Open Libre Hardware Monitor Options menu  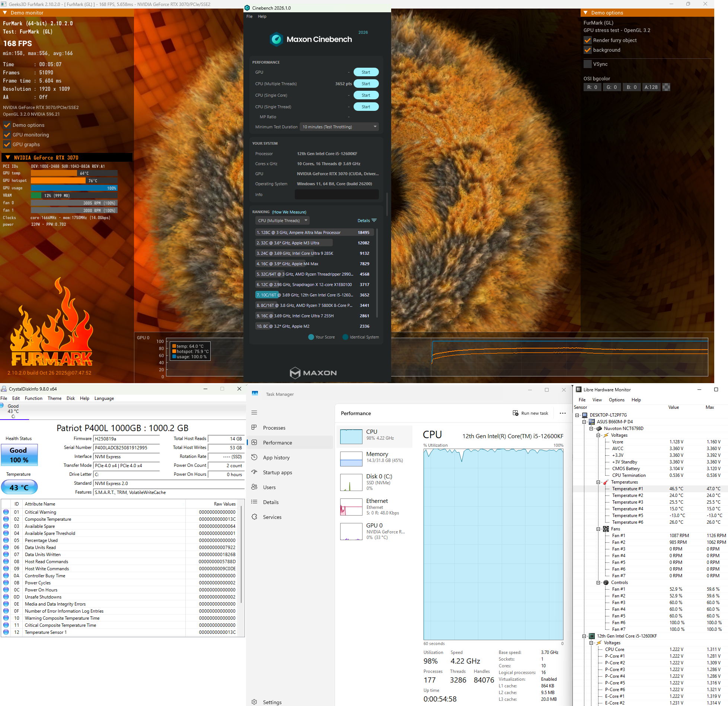pyautogui.click(x=616, y=400)
